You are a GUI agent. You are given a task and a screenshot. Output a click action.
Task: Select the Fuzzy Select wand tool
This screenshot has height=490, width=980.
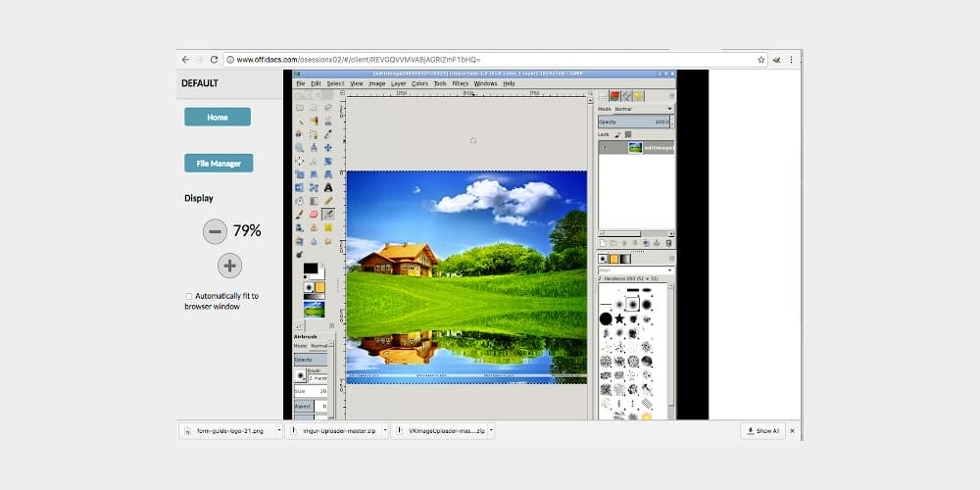299,121
